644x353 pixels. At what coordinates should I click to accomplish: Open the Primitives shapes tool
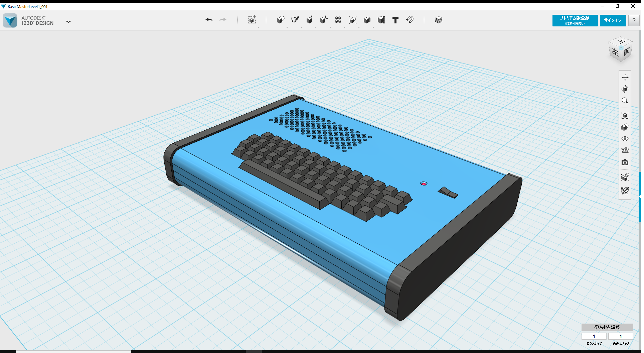coord(281,20)
